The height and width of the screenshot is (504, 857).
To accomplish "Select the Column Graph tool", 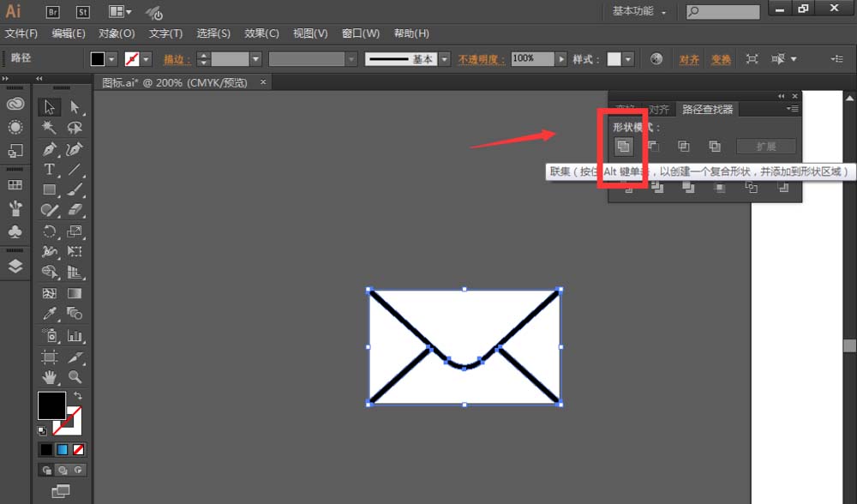I will (75, 336).
